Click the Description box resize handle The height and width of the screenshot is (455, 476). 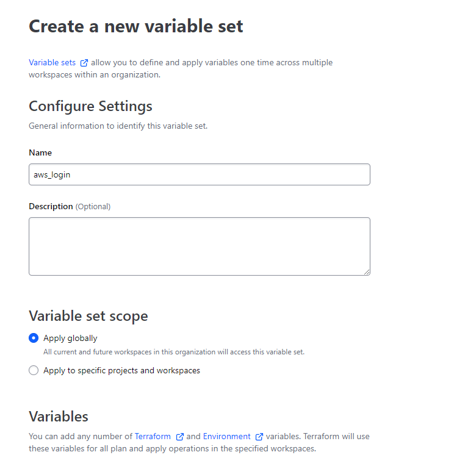click(366, 271)
